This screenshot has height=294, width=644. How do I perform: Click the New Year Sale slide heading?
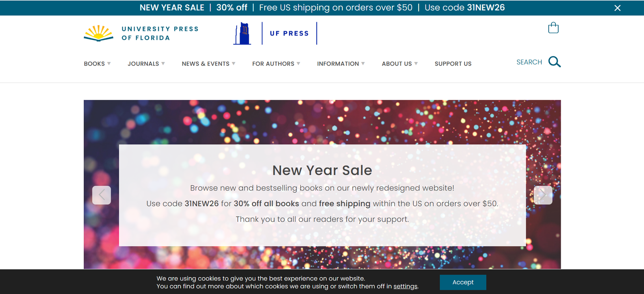coord(322,170)
